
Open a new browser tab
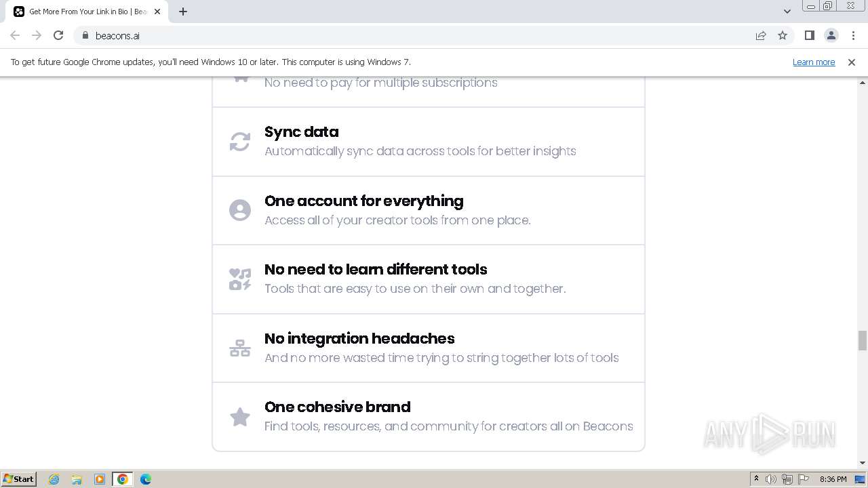tap(183, 12)
